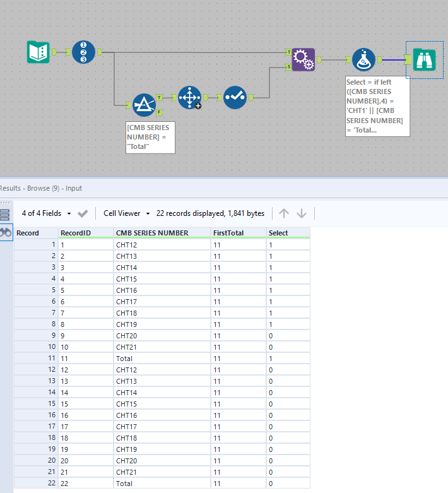Open the 4 of 4 Fields dropdown
The height and width of the screenshot is (493, 448).
pyautogui.click(x=46, y=213)
